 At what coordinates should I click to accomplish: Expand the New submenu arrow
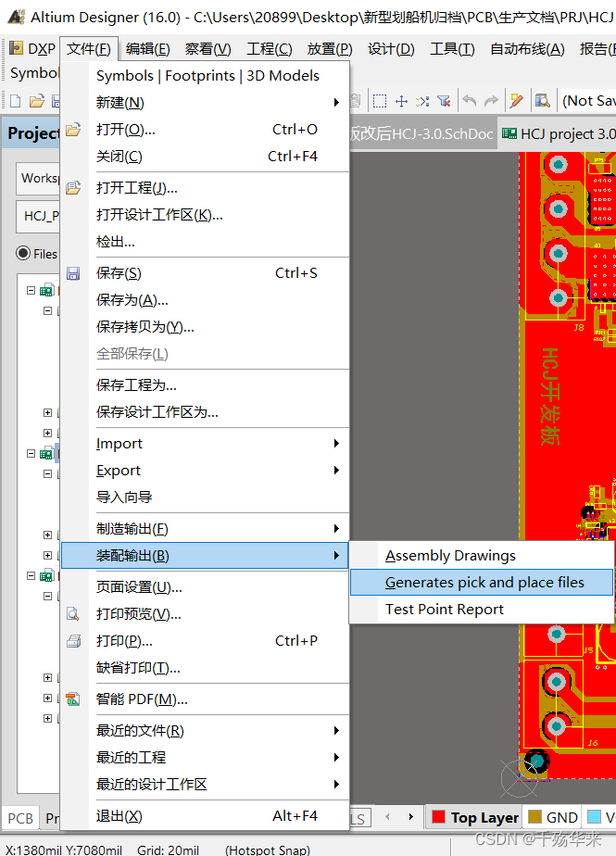click(336, 103)
